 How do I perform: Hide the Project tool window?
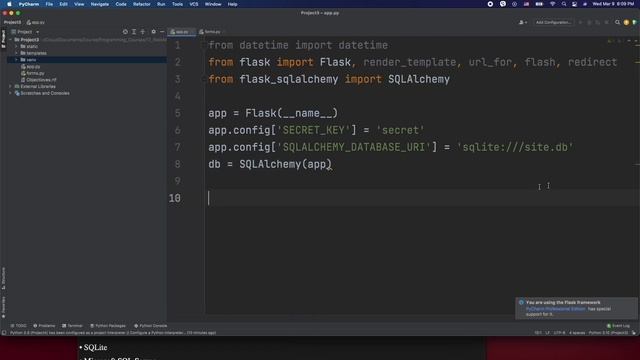162,32
